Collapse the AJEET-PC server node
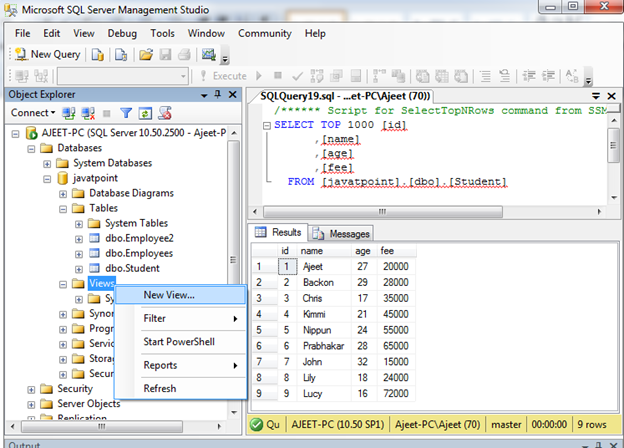This screenshot has width=624, height=448. point(15,134)
